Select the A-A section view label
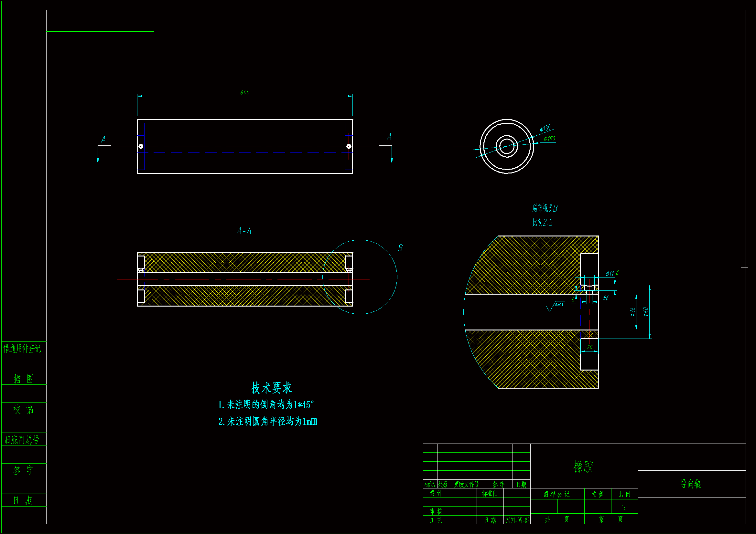This screenshot has width=756, height=534. tap(244, 231)
